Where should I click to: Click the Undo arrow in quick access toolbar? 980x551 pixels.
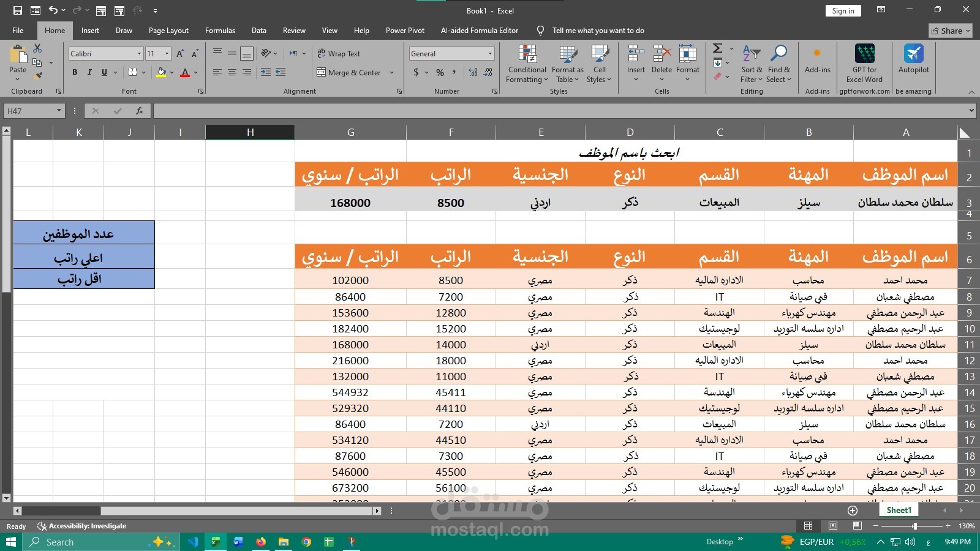[53, 10]
